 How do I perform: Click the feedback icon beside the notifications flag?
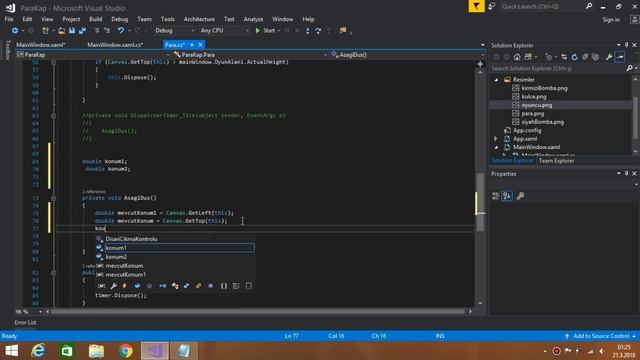492,6
